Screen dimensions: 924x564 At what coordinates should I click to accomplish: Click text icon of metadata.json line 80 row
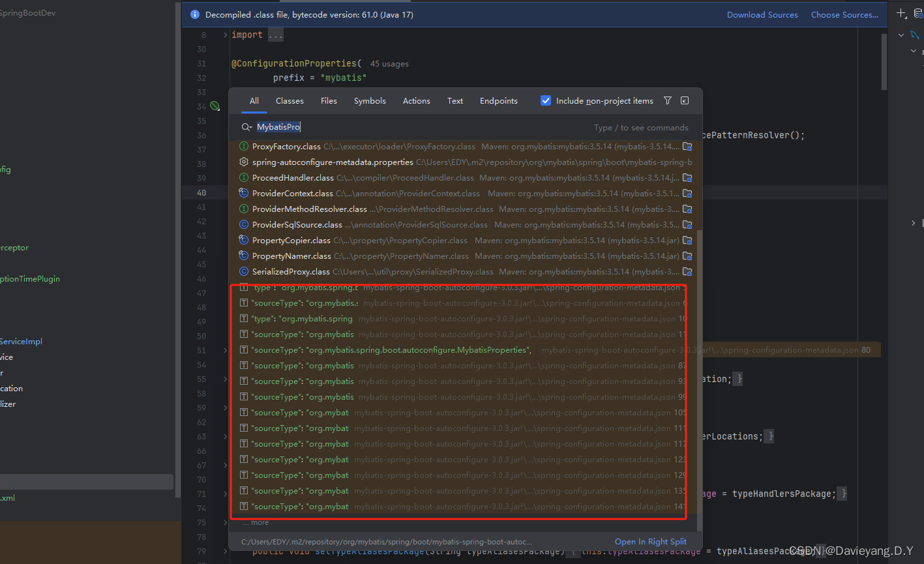pos(244,350)
